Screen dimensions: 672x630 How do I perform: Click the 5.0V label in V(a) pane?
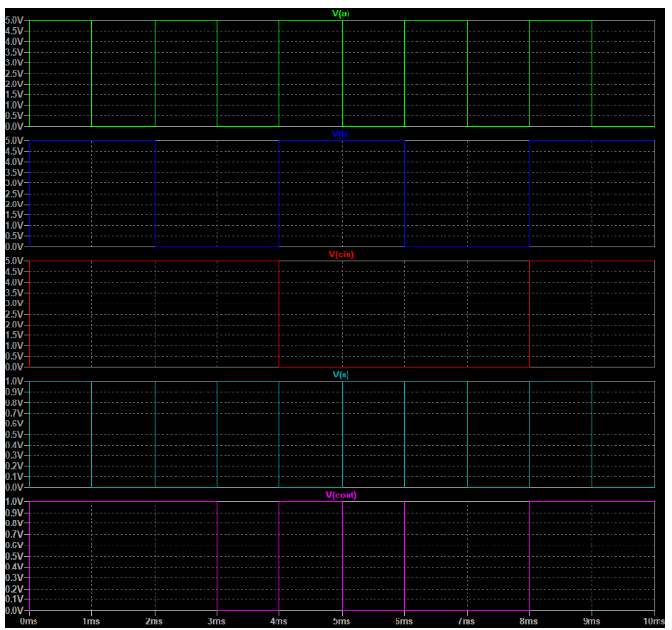(14, 20)
